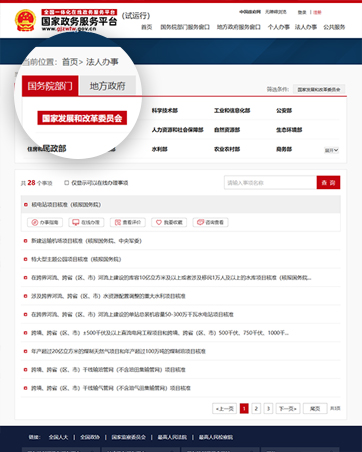
Task: Click 我要收藏 heart icon button
Action: click(x=169, y=222)
